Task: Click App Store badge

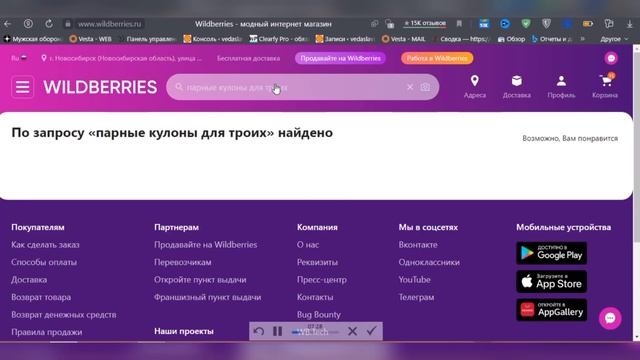Action: pos(551,282)
